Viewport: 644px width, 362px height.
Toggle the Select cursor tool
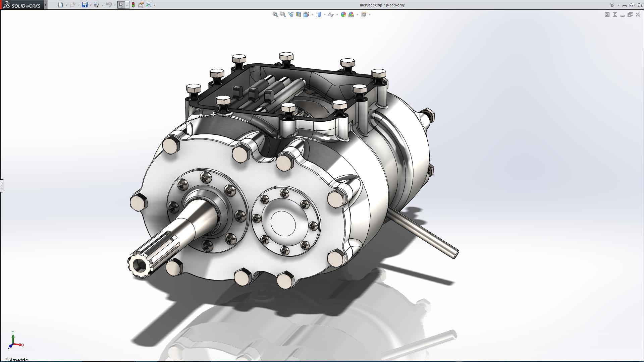[121, 5]
